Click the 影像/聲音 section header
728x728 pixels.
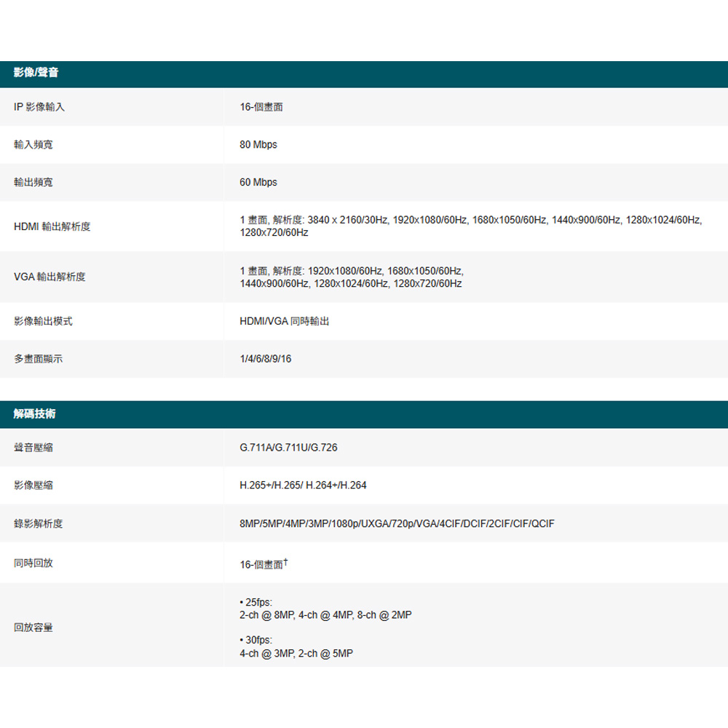point(36,73)
